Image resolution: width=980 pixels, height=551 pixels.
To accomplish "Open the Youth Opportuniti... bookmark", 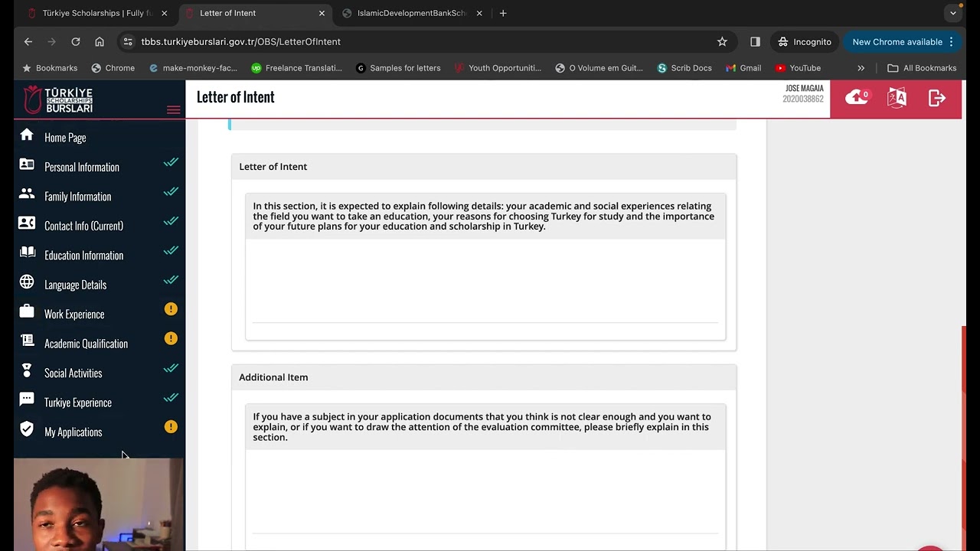I will click(x=498, y=68).
